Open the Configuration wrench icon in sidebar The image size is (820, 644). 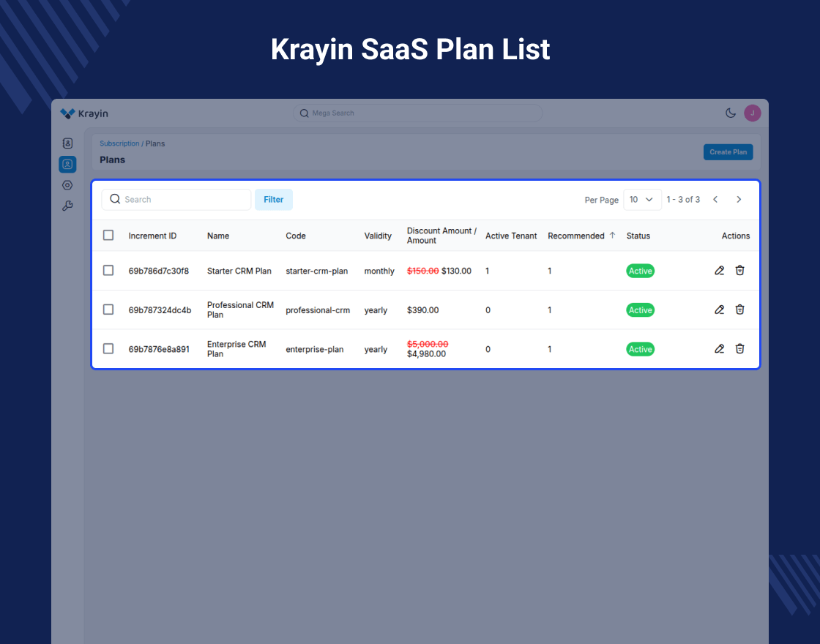(x=67, y=206)
